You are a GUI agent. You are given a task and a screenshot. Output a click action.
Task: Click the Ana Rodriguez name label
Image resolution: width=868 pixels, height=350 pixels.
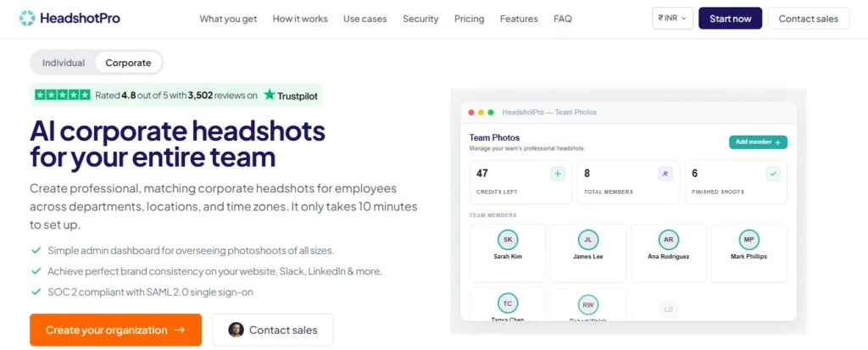[x=669, y=257]
